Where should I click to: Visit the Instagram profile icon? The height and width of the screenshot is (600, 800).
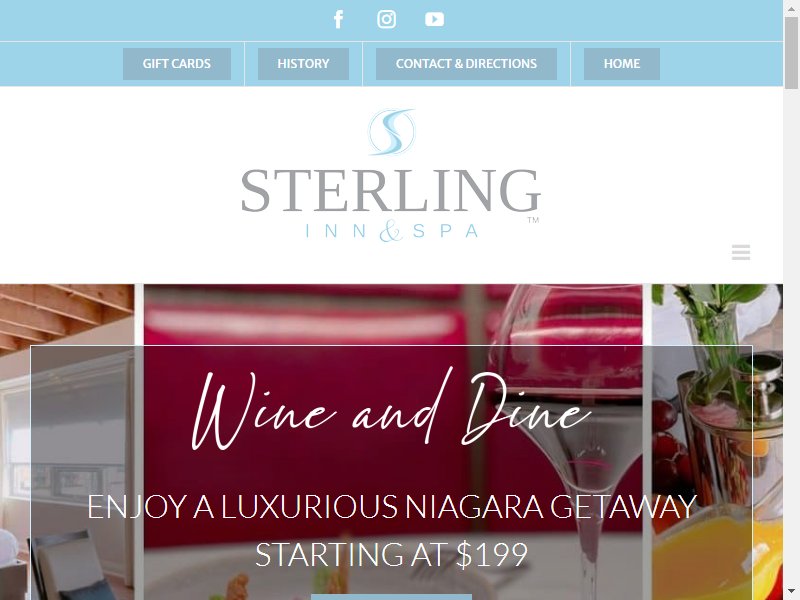pos(386,19)
